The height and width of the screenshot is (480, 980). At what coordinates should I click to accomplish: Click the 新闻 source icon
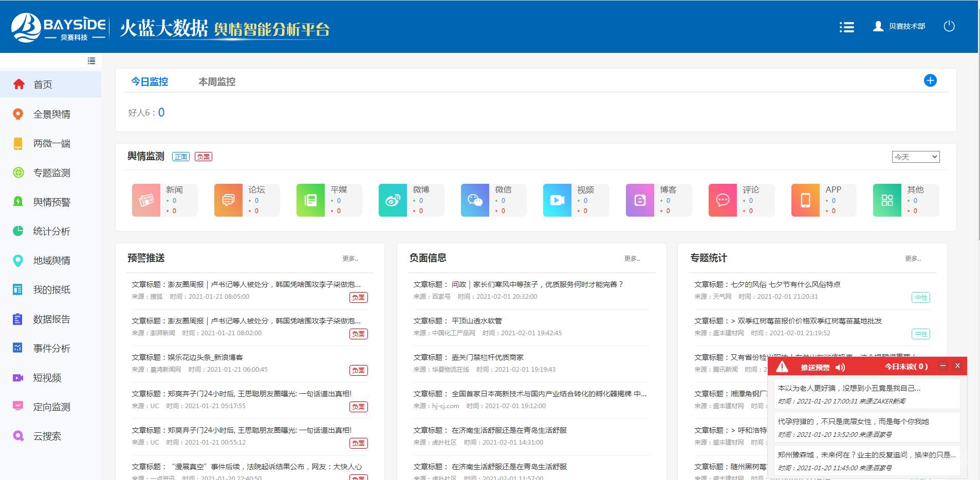tap(146, 200)
